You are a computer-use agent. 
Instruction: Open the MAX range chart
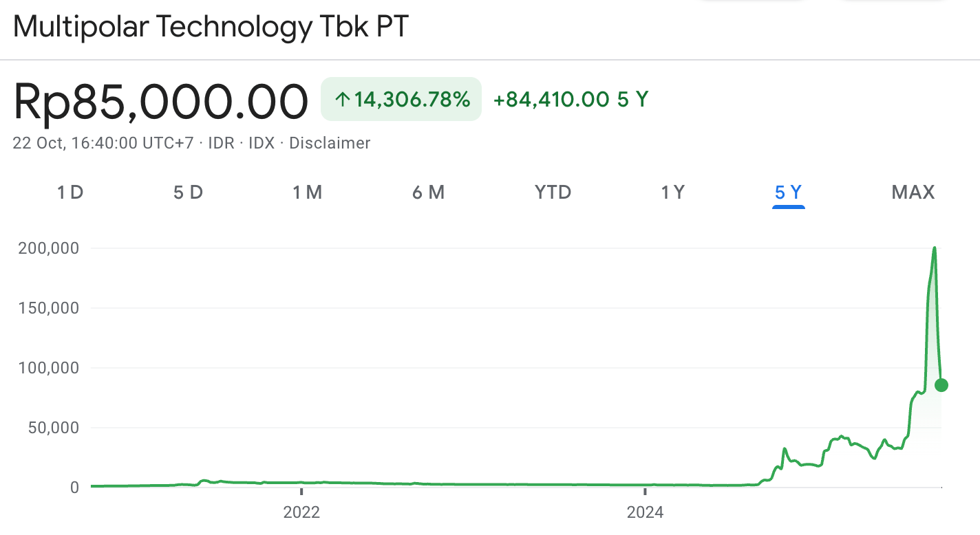tap(913, 193)
